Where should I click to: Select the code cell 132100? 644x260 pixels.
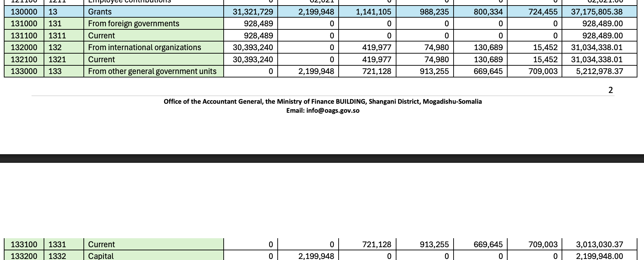click(x=24, y=59)
